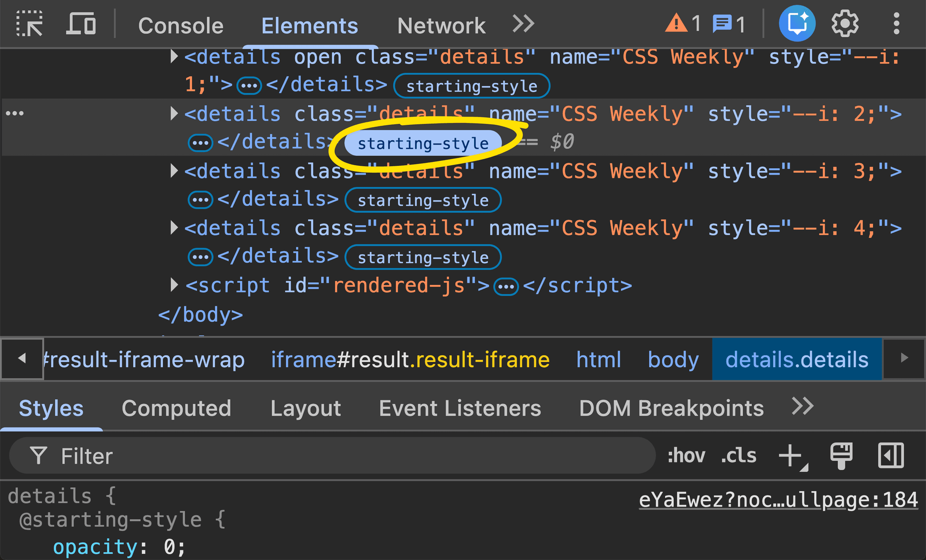
Task: Open the customize DevTools three-dot menu
Action: (x=896, y=23)
